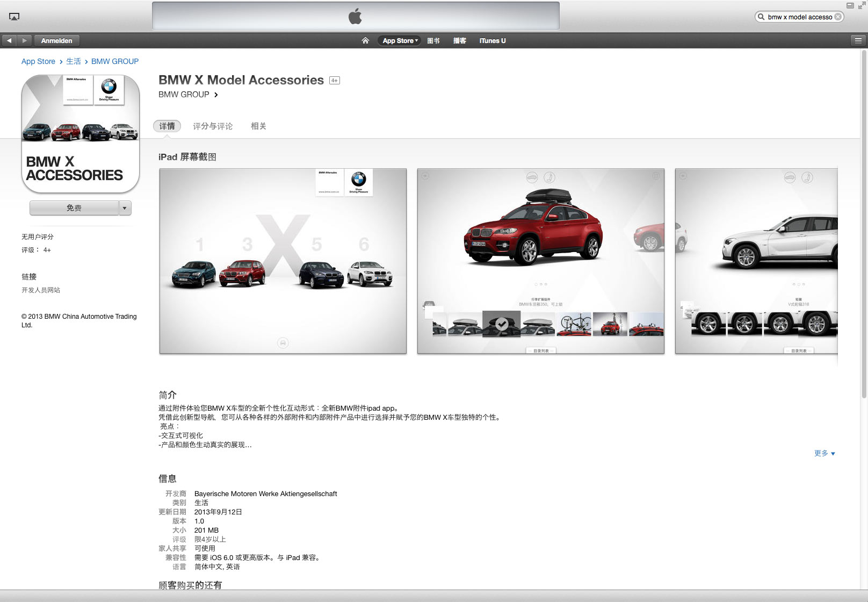This screenshot has height=602, width=868.
Task: Click the red BMW X6 screenshot thumbnail
Action: coord(540,261)
